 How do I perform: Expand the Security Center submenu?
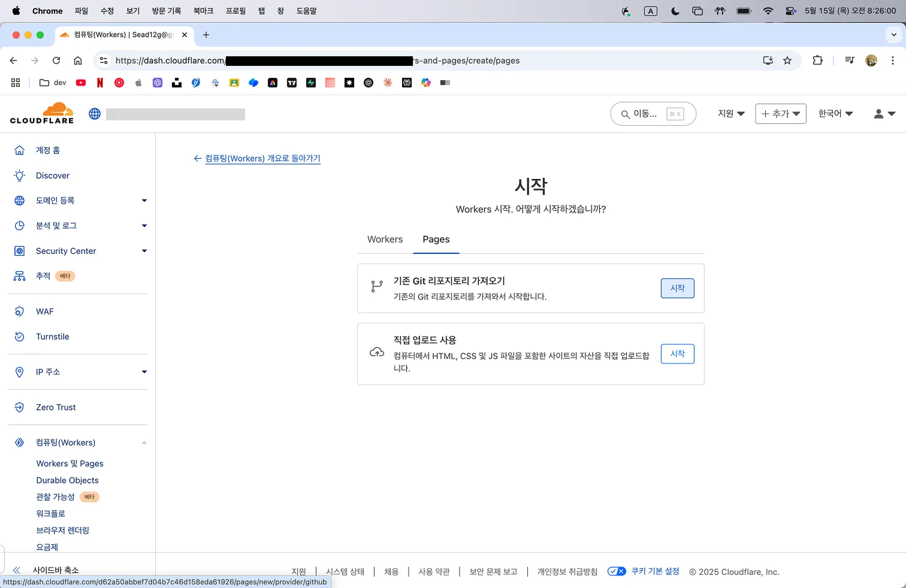[x=144, y=251]
